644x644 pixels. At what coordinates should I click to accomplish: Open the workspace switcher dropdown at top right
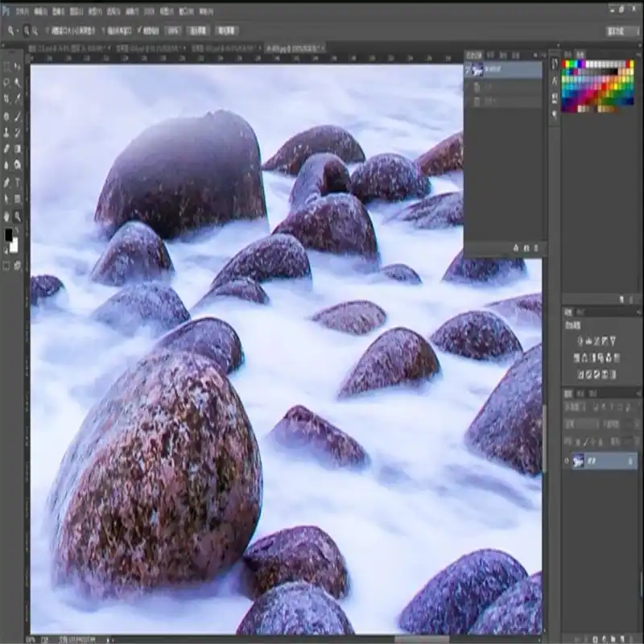[621, 31]
